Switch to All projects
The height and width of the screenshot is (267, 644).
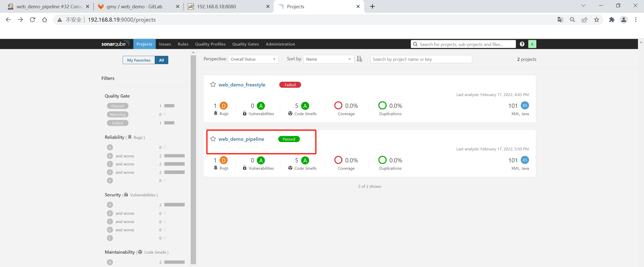(x=162, y=60)
